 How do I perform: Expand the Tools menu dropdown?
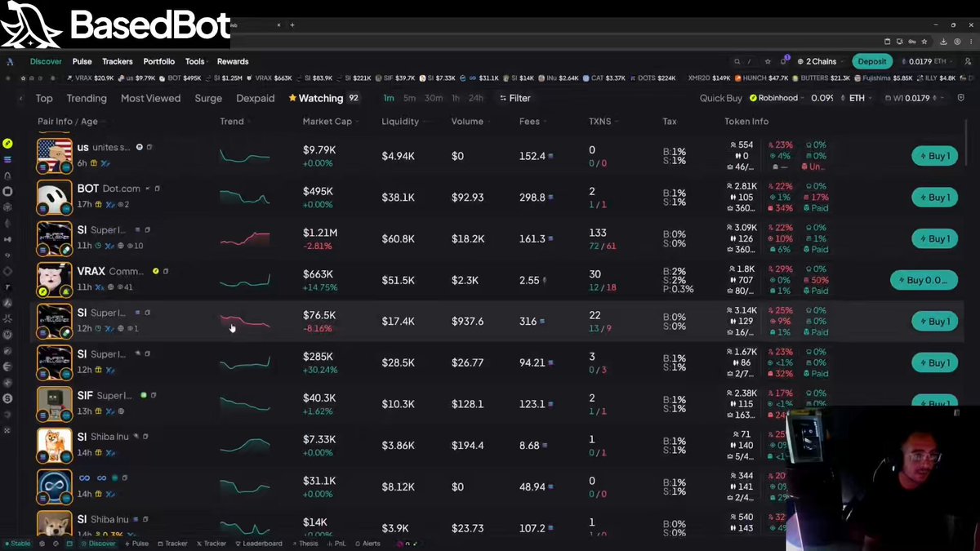(196, 61)
